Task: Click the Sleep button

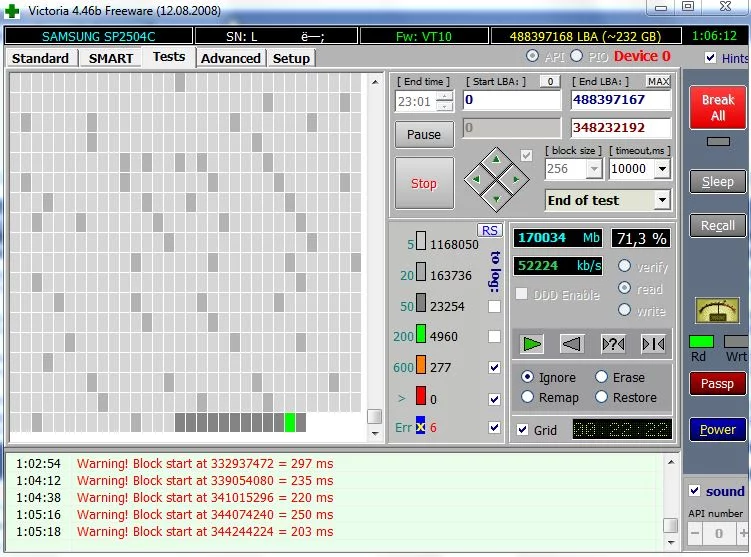Action: [717, 182]
